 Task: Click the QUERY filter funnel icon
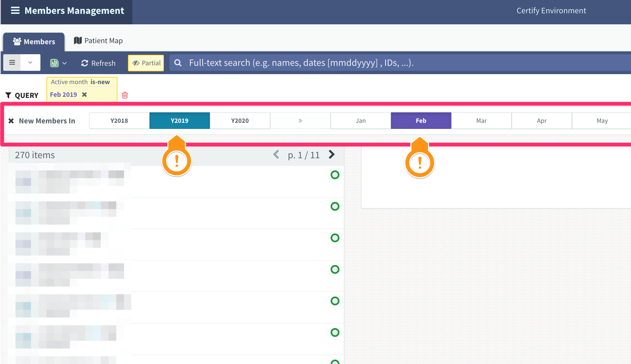click(x=8, y=95)
